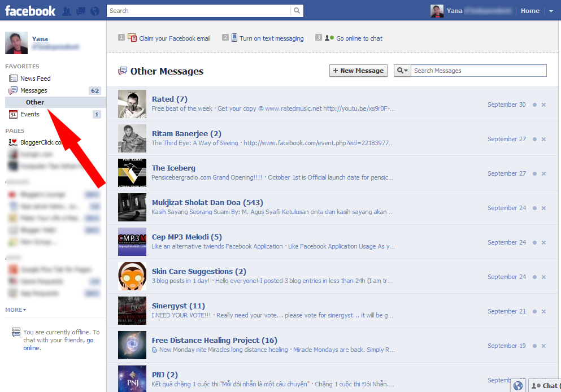The image size is (561, 392).
Task: Click the magnifier in the top search bar
Action: [296, 10]
